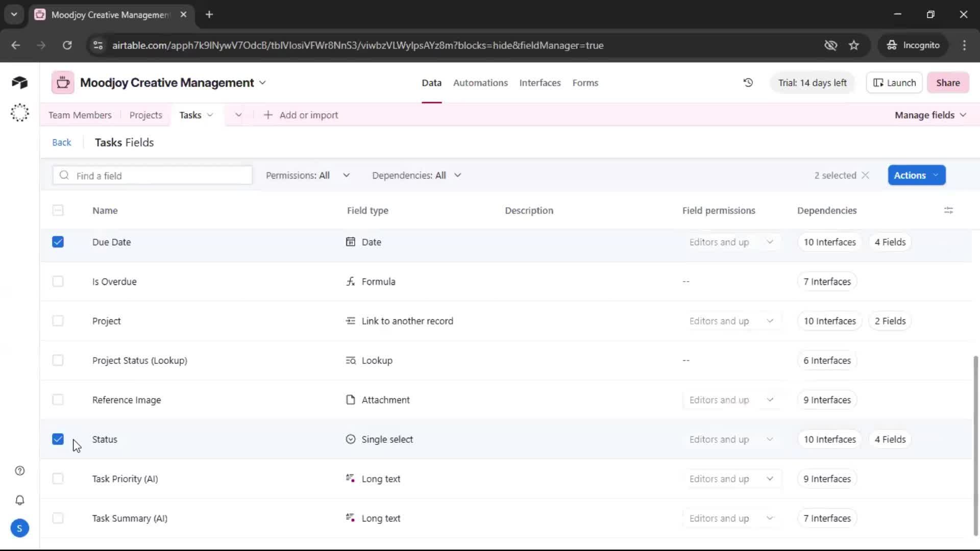Switch to the Forms tab
The width and height of the screenshot is (980, 551).
585,83
